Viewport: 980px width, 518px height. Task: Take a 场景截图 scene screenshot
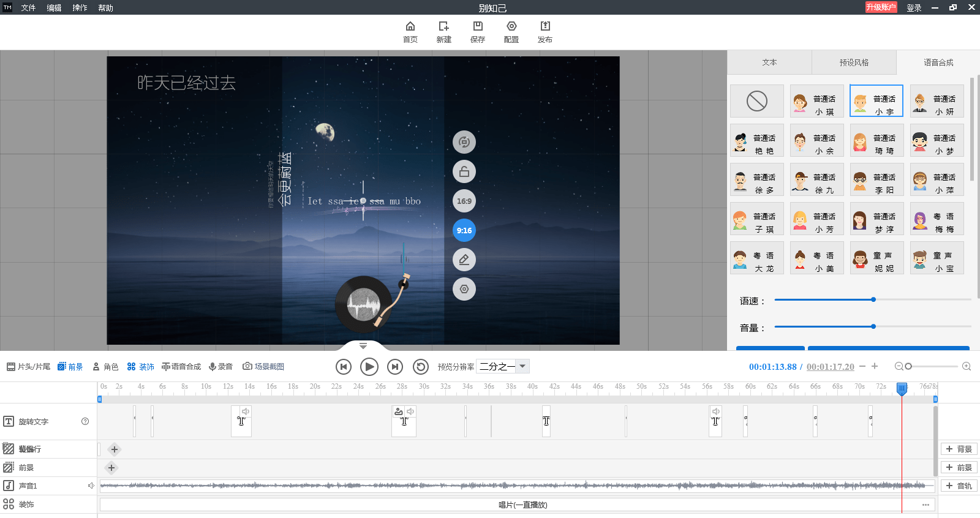263,366
